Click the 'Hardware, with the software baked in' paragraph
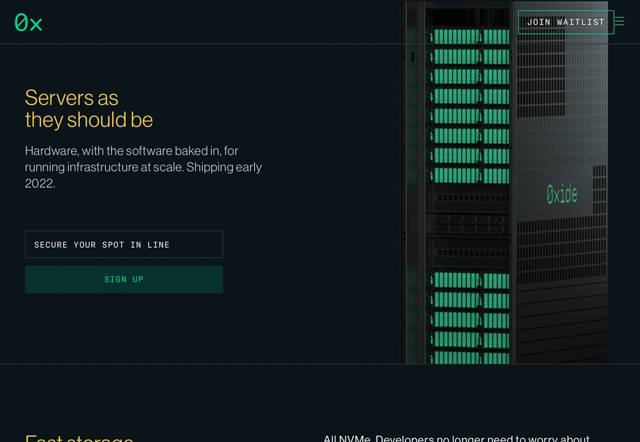The image size is (640, 442). [x=131, y=151]
